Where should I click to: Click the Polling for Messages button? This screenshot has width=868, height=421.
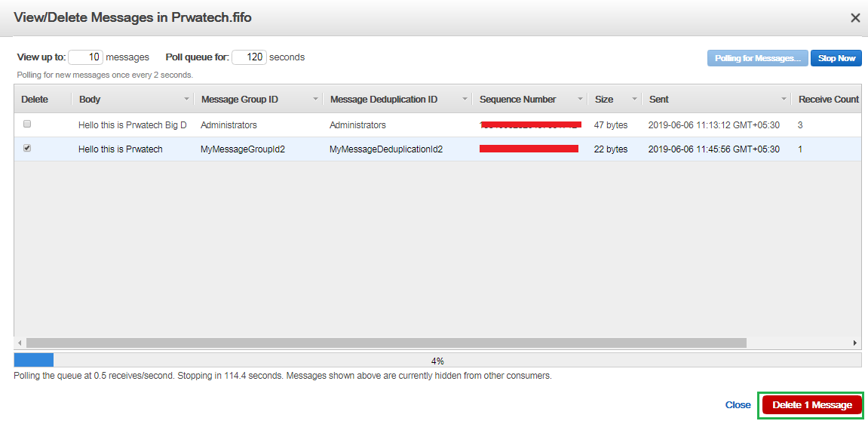click(758, 58)
